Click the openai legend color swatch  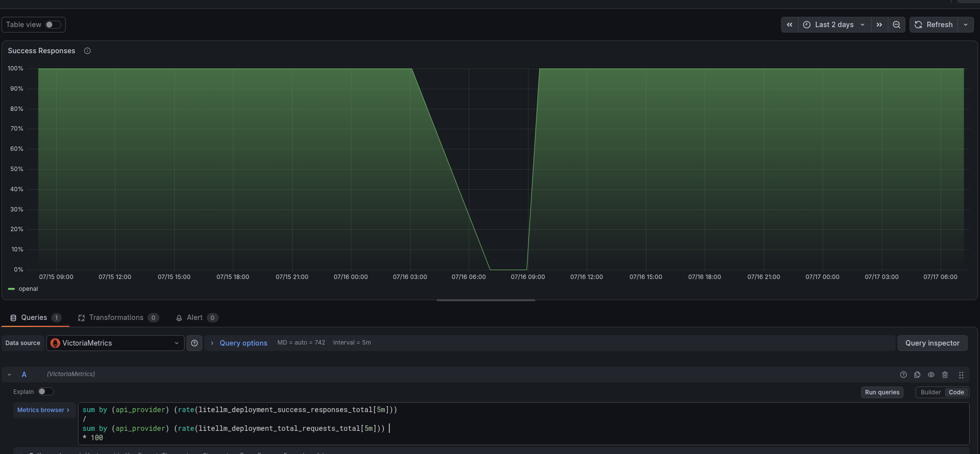11,289
